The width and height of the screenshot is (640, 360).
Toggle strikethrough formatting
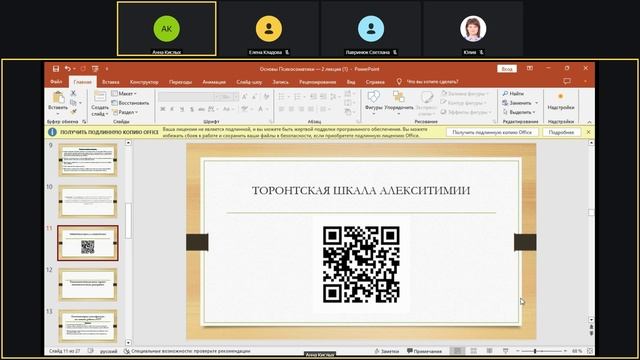pos(201,109)
